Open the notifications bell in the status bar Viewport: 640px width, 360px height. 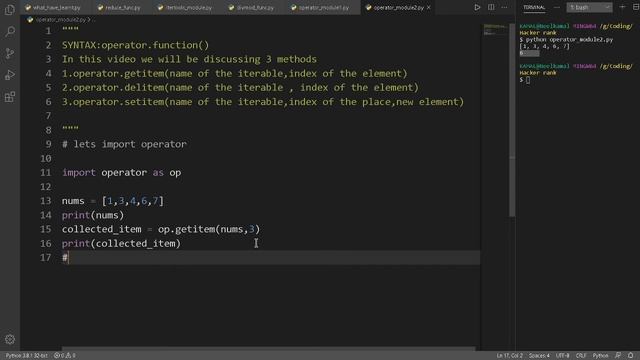coord(631,356)
